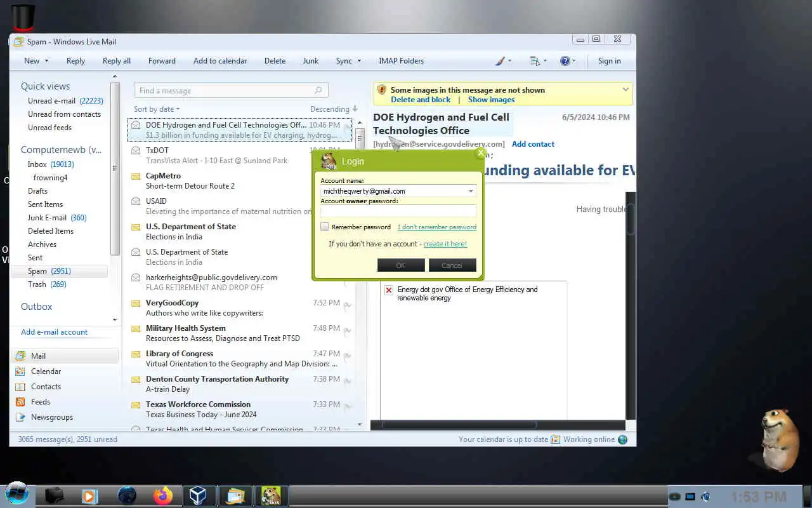Close the Login dialog with green X
This screenshot has height=508, width=812.
coord(481,152)
